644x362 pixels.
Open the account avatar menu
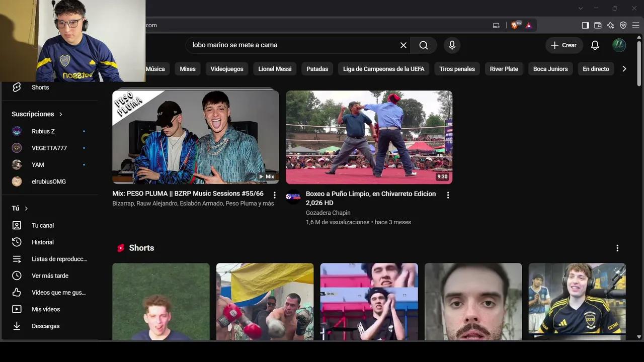click(x=619, y=45)
